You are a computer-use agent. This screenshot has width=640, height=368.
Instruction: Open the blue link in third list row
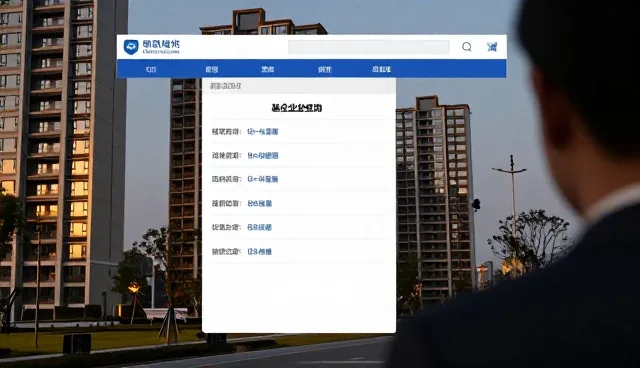[x=262, y=179]
